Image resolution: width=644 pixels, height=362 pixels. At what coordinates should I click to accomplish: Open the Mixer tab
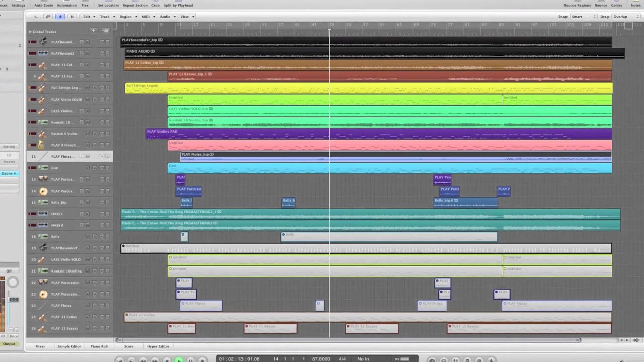[x=40, y=346]
